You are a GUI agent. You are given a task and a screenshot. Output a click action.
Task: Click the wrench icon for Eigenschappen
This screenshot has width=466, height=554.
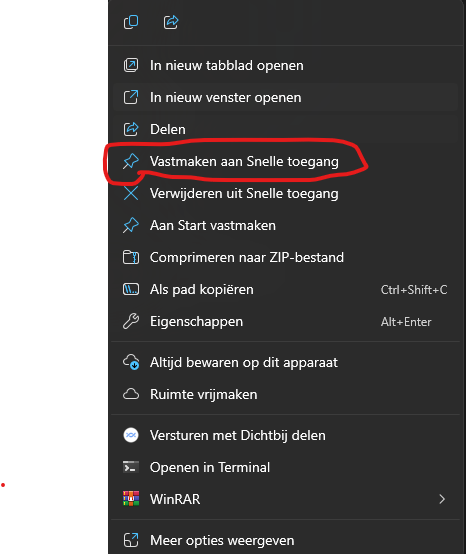[131, 322]
